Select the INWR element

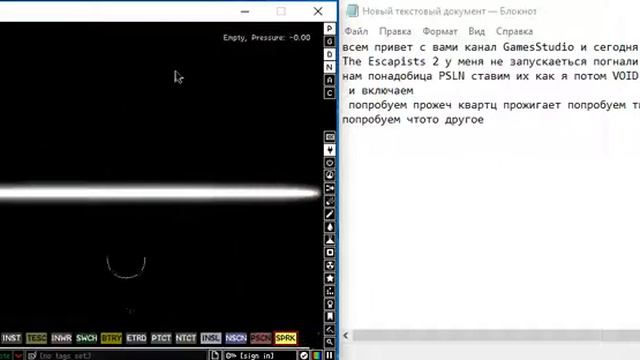(61, 338)
